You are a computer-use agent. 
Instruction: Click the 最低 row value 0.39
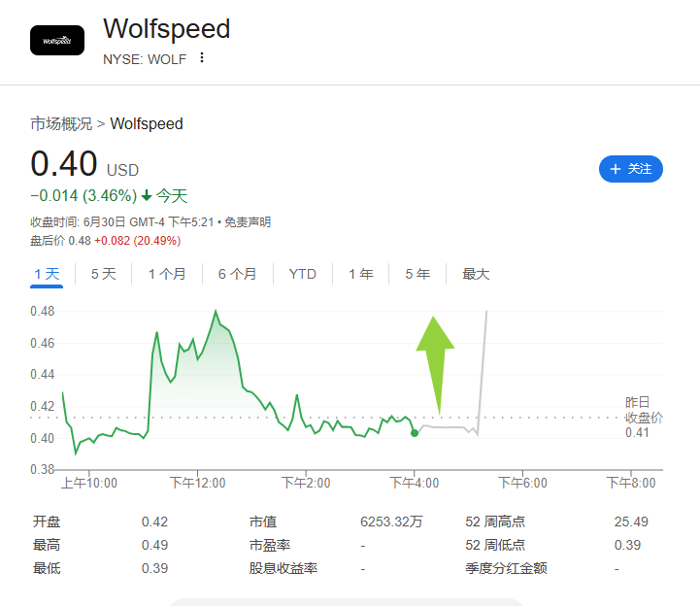coord(154,568)
